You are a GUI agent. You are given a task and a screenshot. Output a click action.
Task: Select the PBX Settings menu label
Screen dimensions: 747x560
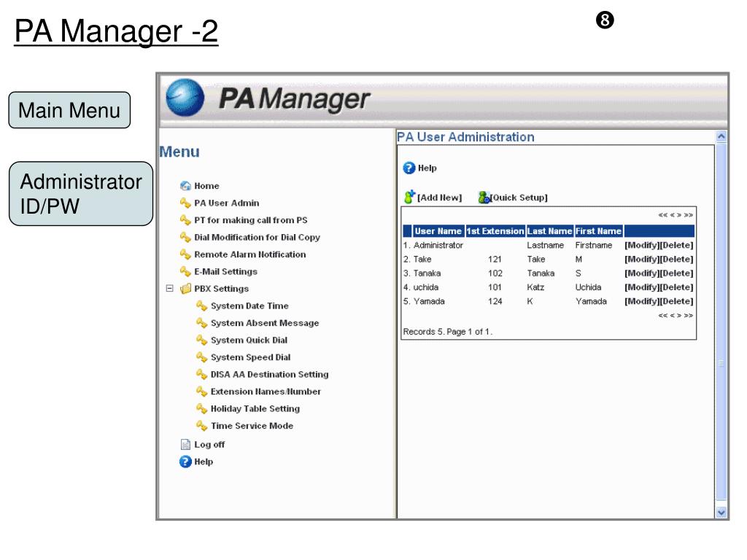(221, 289)
